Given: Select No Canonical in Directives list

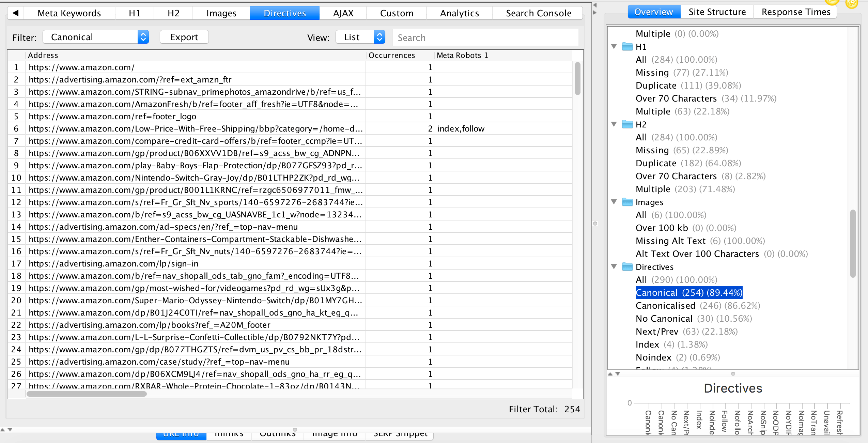Looking at the screenshot, I should click(664, 319).
